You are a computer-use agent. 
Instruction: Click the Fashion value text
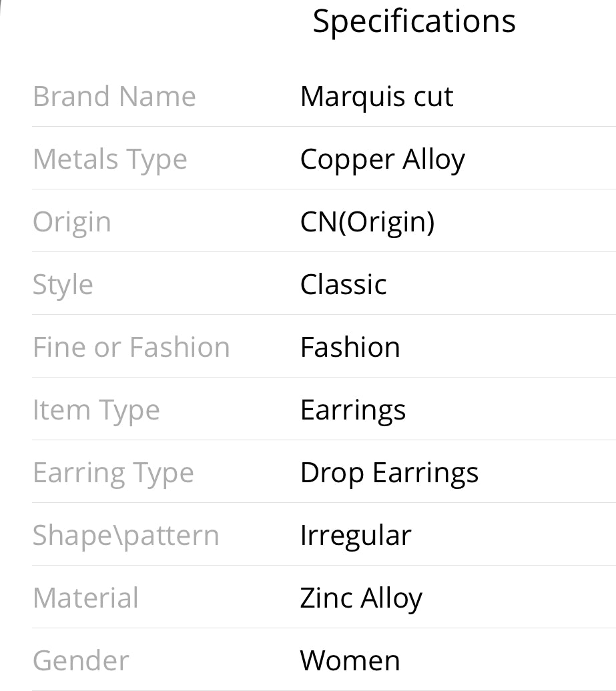pyautogui.click(x=350, y=347)
